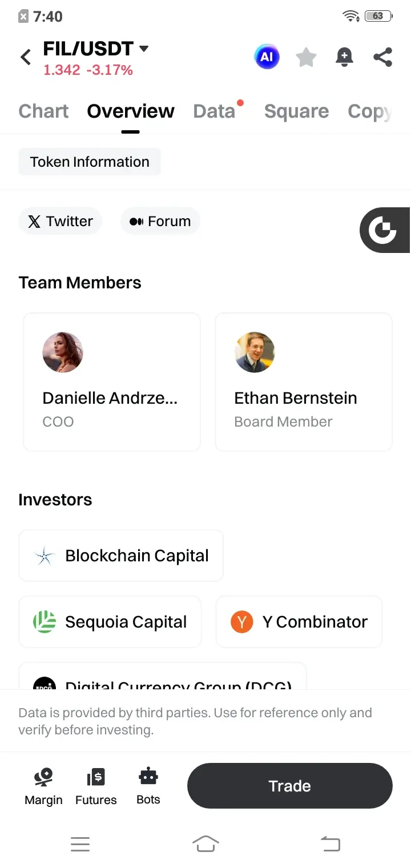Open the Twitter link

tap(61, 221)
